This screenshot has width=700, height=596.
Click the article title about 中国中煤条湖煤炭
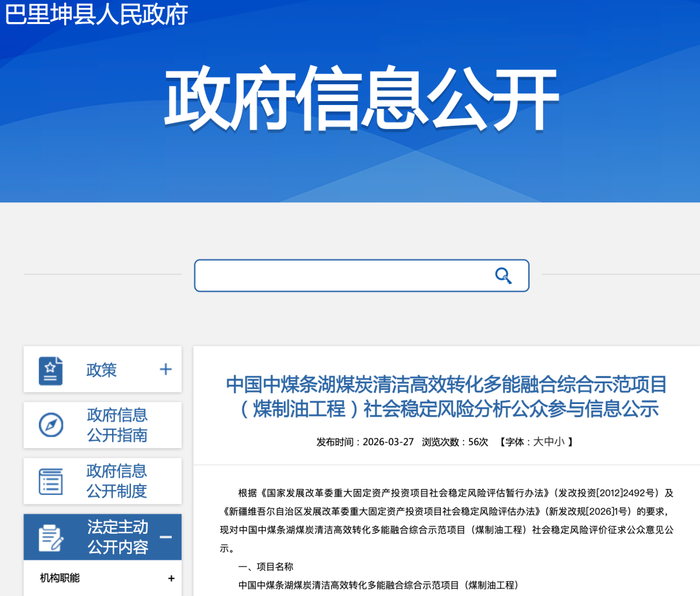pos(446,396)
